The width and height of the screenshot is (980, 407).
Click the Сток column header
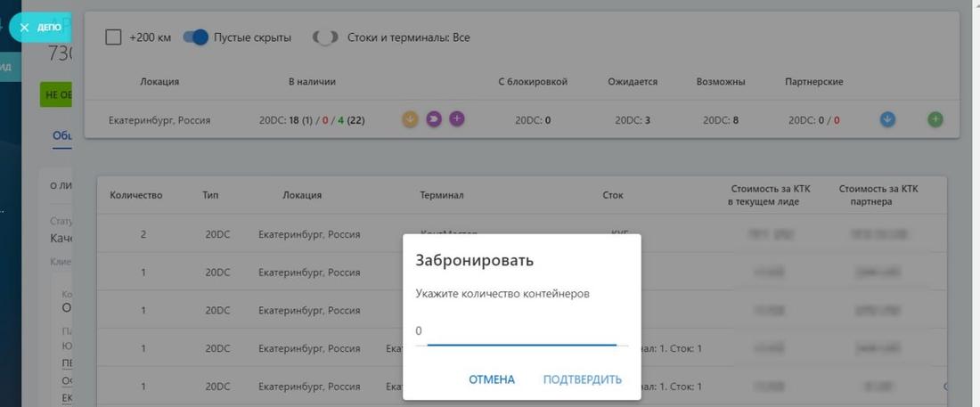click(x=613, y=195)
